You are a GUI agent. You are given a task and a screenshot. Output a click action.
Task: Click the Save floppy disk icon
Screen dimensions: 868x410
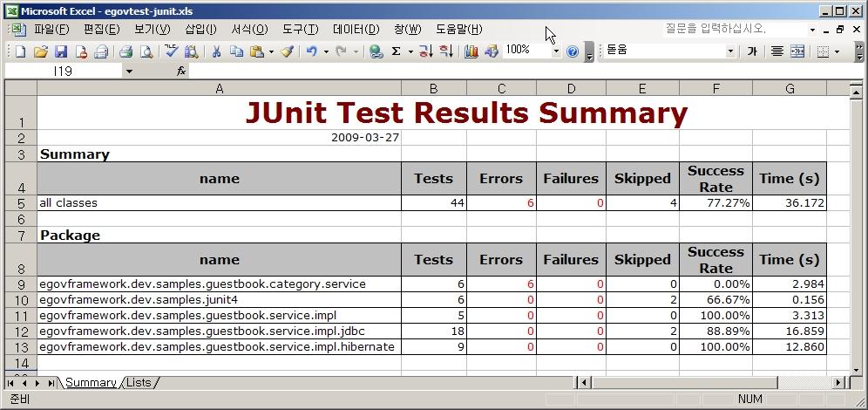pyautogui.click(x=61, y=51)
